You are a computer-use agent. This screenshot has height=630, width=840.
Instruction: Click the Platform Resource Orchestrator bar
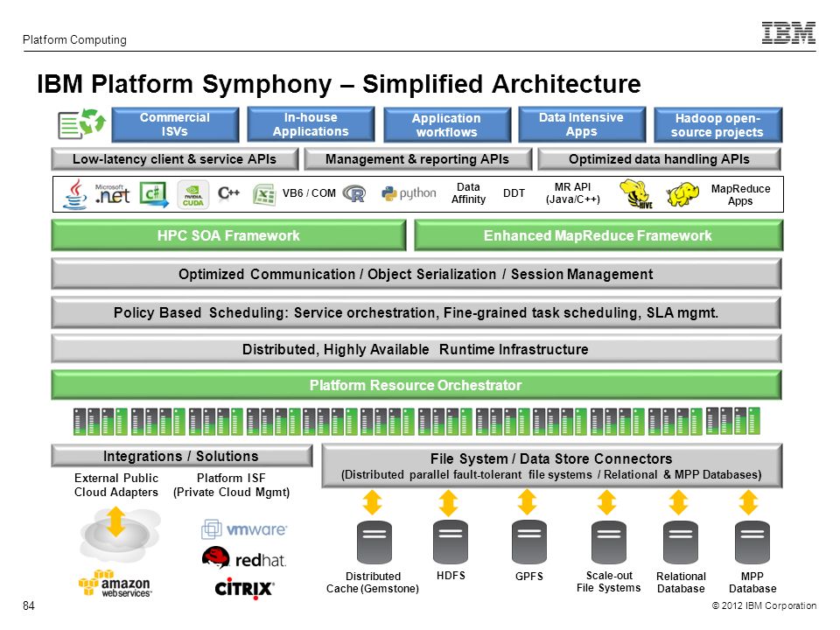coord(416,385)
